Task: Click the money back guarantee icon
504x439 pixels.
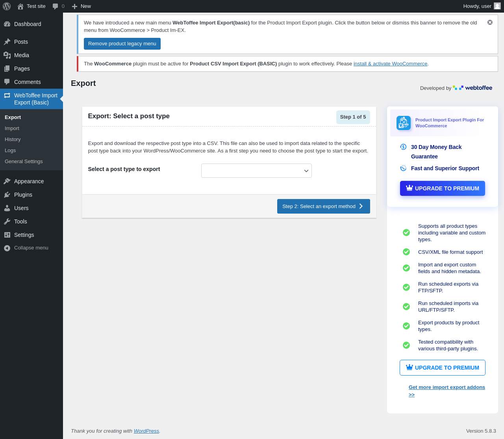Action: [403, 147]
